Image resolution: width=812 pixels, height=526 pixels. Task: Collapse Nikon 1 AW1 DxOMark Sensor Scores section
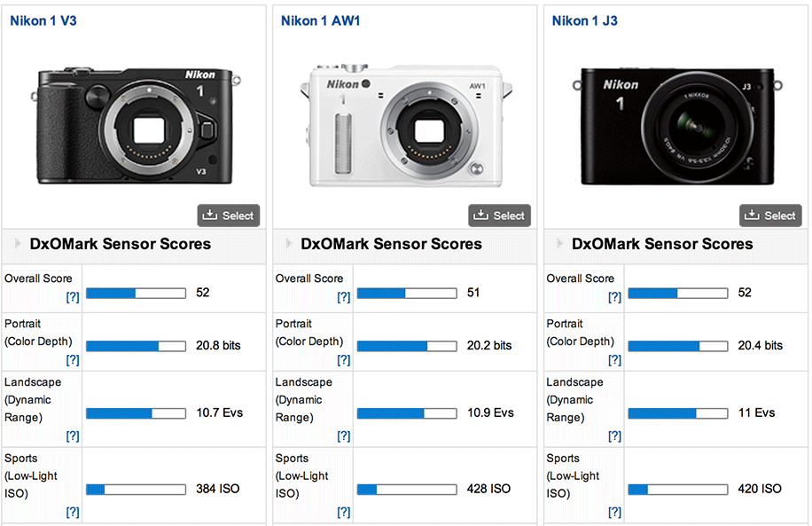(289, 244)
